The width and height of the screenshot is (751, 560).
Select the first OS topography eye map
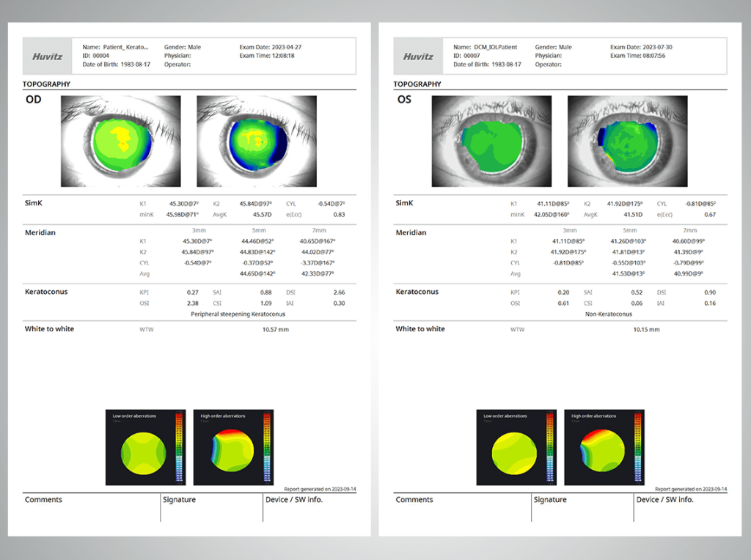(492, 141)
